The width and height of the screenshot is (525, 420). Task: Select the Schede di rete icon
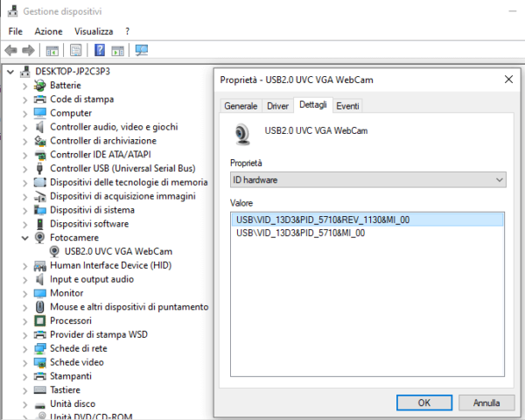(x=40, y=348)
